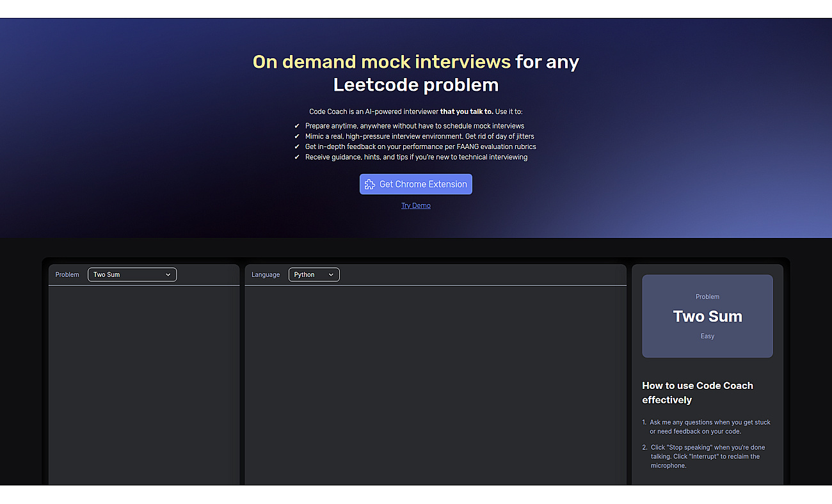Click the Problem label beside the dropdown
832x504 pixels.
click(x=67, y=274)
